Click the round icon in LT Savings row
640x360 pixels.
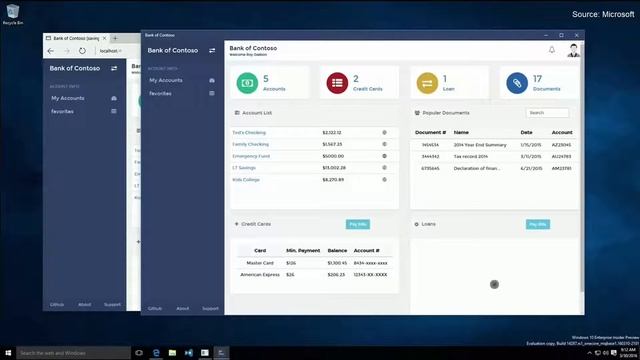coord(384,168)
